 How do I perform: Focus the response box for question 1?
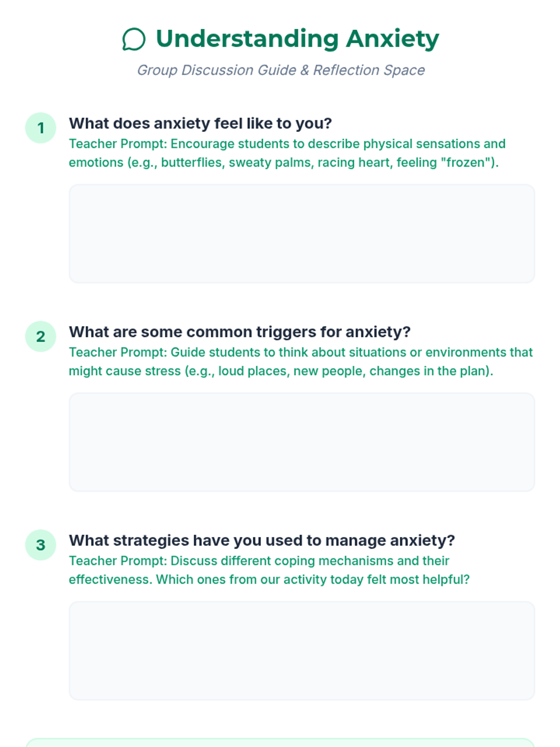click(x=301, y=233)
